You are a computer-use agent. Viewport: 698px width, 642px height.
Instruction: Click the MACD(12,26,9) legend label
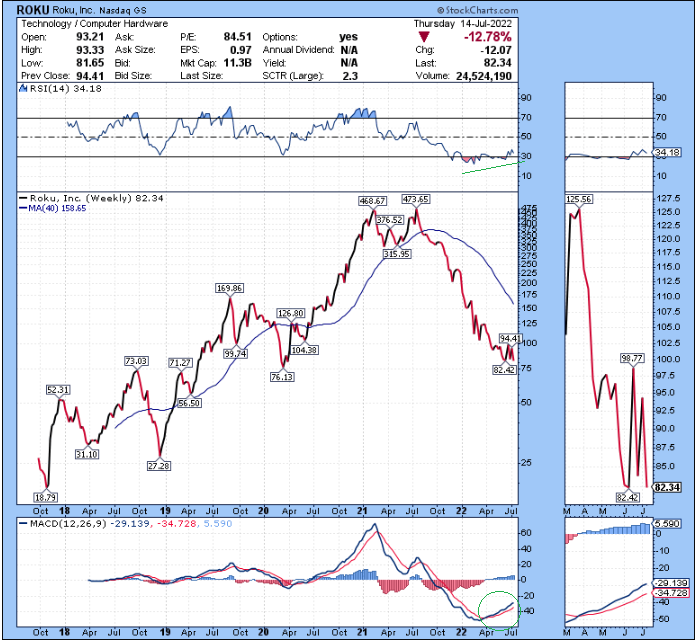coord(63,524)
